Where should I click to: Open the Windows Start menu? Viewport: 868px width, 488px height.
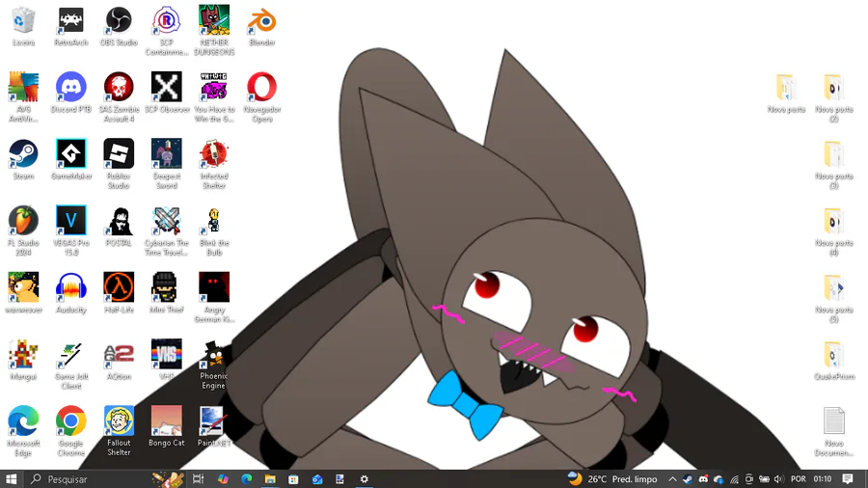coord(11,479)
